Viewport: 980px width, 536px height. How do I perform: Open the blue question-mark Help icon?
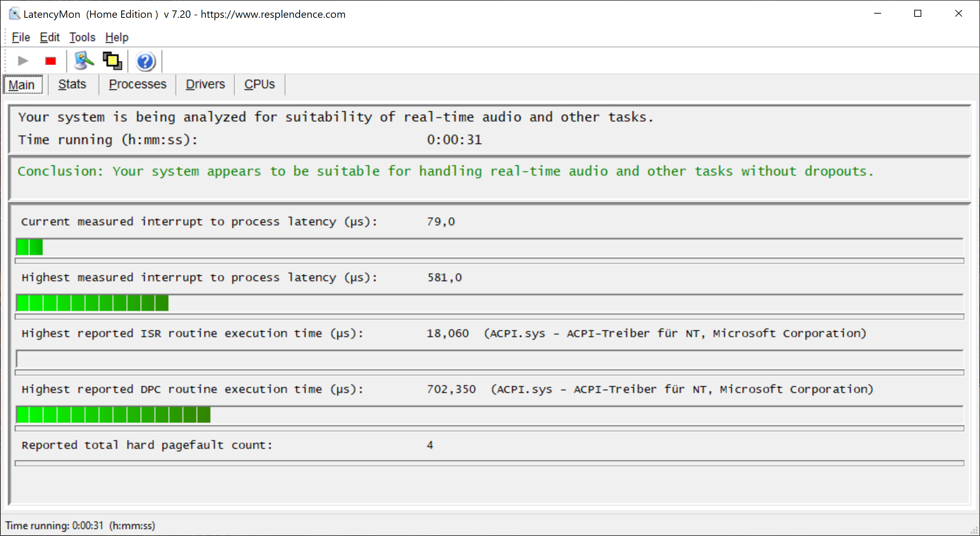(145, 61)
